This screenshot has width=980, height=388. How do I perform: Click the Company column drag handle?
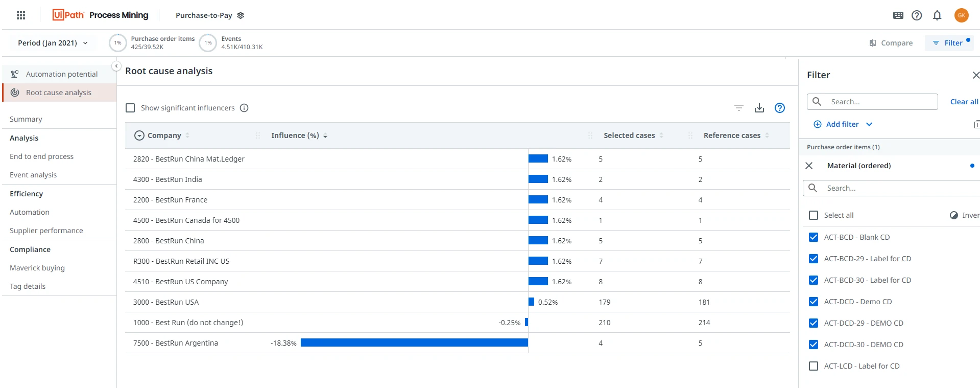tap(258, 135)
